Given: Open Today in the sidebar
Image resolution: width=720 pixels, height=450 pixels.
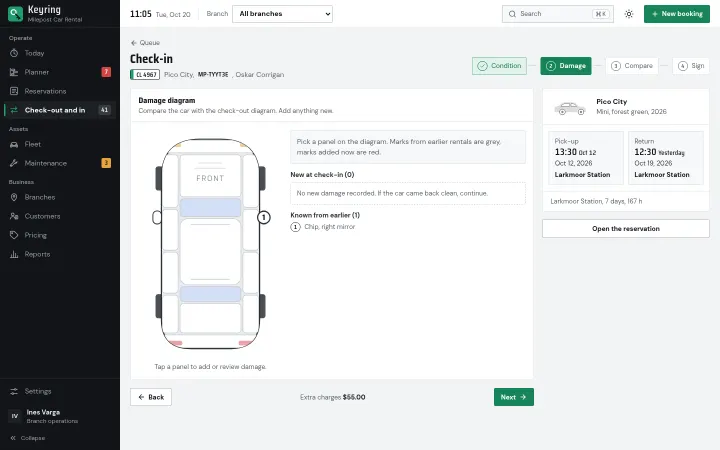Looking at the screenshot, I should [x=60, y=53].
